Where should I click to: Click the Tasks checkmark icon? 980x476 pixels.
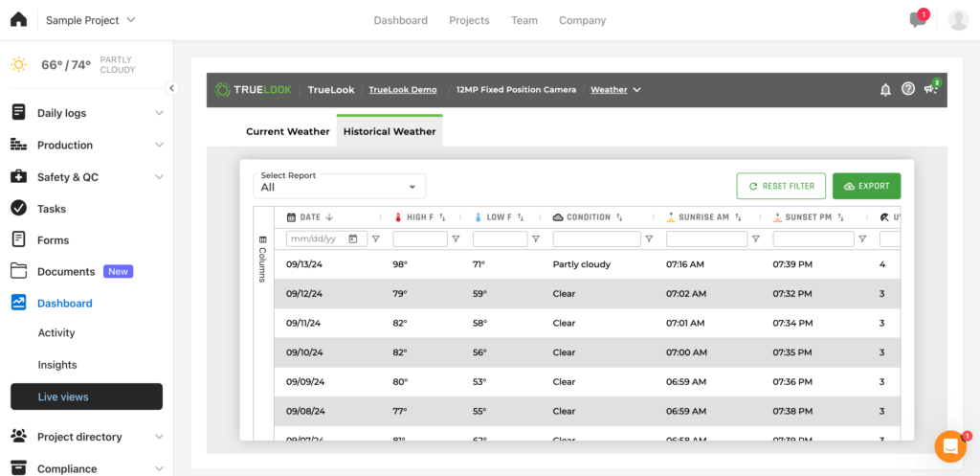pyautogui.click(x=19, y=208)
